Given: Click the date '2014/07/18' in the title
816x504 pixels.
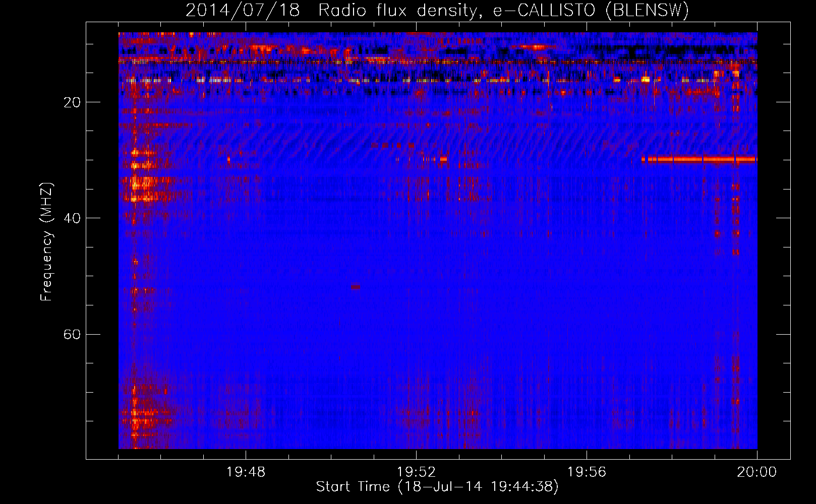Looking at the screenshot, I should pyautogui.click(x=243, y=10).
